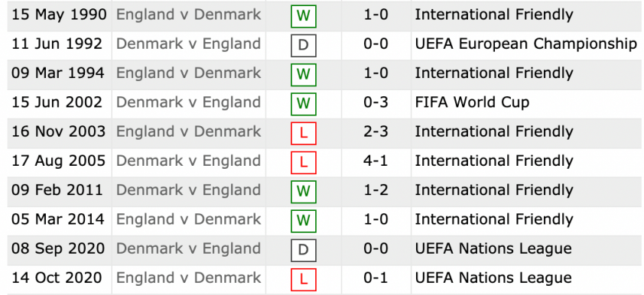Click the D result badge for 11 Jun 1992

click(x=304, y=45)
